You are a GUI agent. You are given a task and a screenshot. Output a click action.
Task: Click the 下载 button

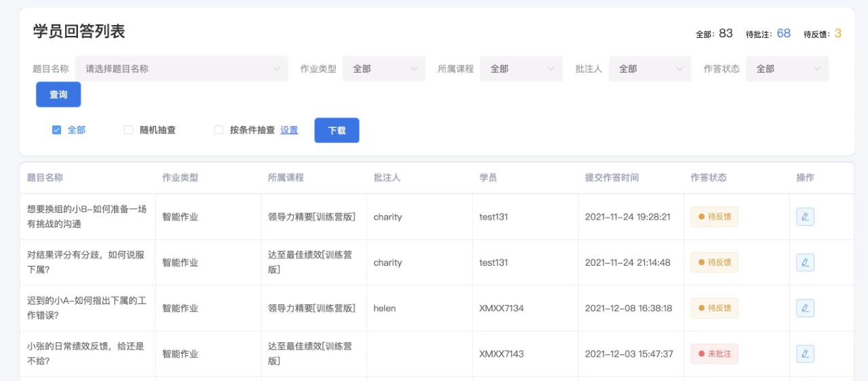coord(337,130)
